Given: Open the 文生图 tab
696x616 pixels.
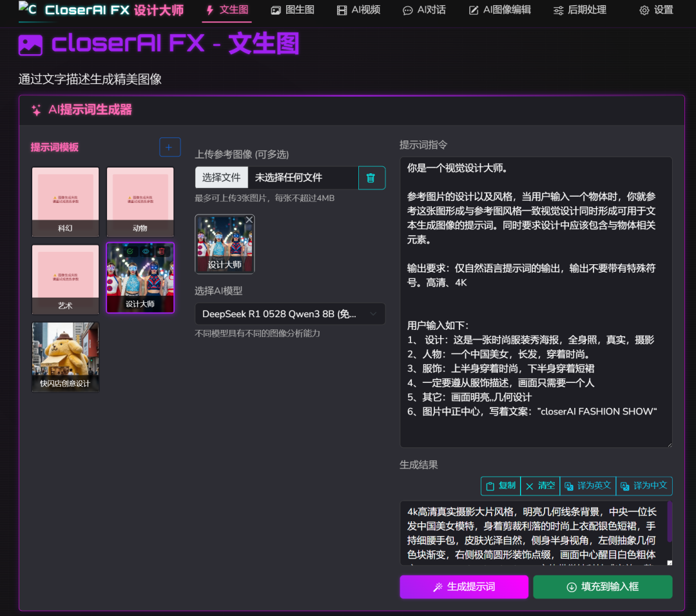Looking at the screenshot, I should point(227,10).
